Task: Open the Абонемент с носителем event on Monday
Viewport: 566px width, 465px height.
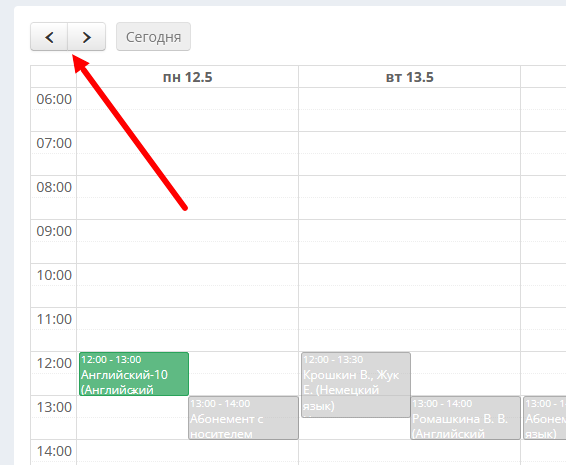Action: pyautogui.click(x=243, y=418)
